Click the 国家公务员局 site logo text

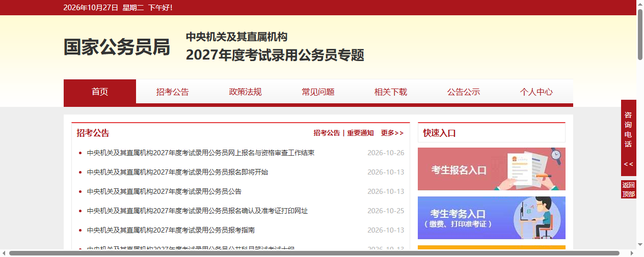[x=117, y=47]
